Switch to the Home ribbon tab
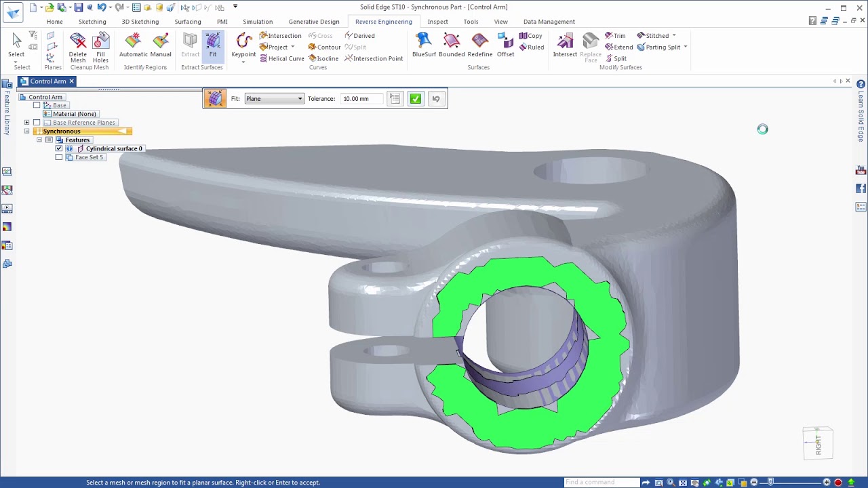This screenshot has width=868, height=488. click(x=54, y=22)
